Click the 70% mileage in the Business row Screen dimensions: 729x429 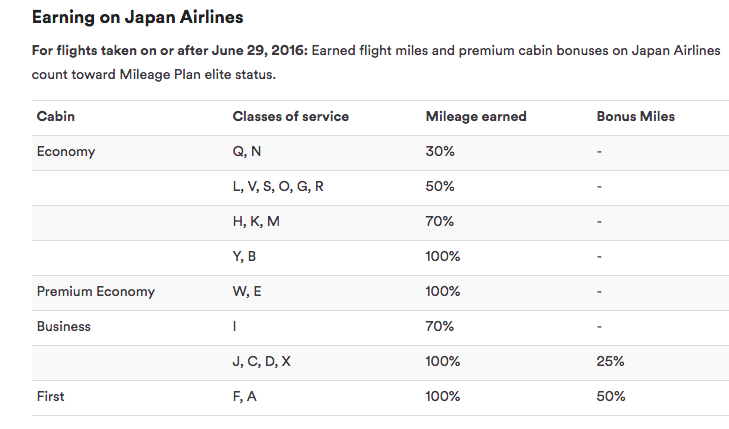coord(440,327)
